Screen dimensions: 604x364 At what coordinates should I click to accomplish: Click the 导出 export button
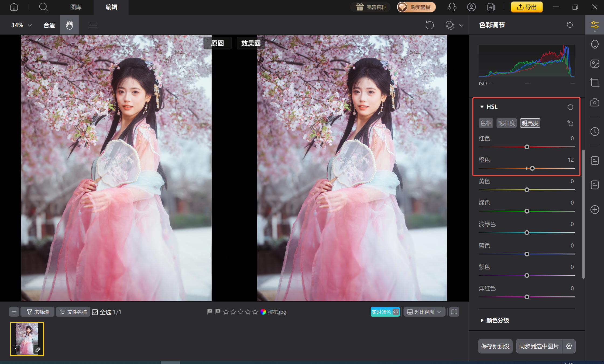pyautogui.click(x=527, y=7)
